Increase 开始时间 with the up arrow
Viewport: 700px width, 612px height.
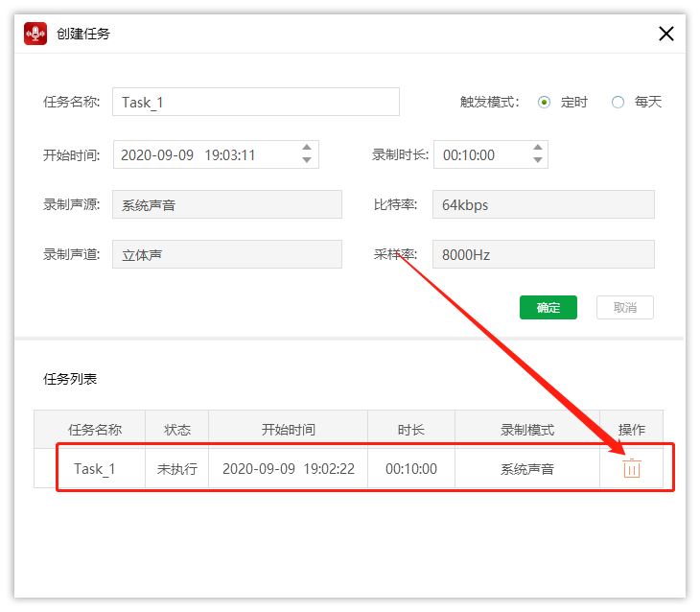[307, 149]
